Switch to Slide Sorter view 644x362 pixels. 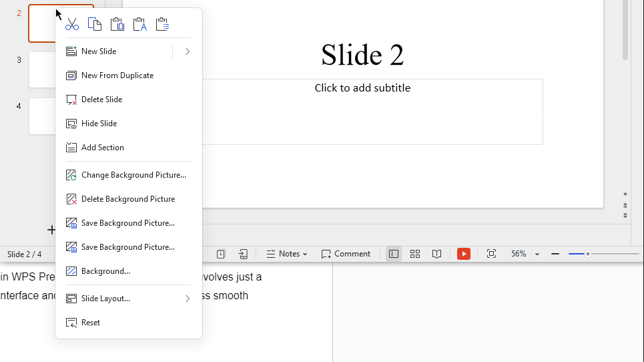[x=415, y=254]
